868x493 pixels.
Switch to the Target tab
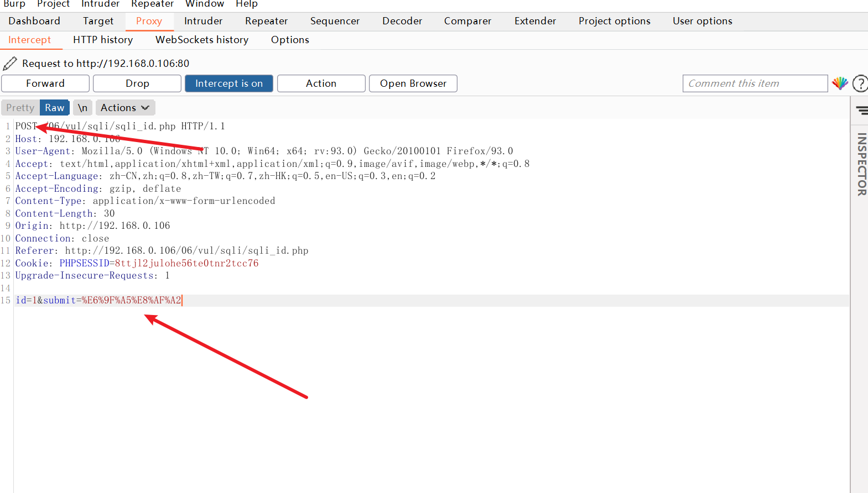(x=98, y=21)
